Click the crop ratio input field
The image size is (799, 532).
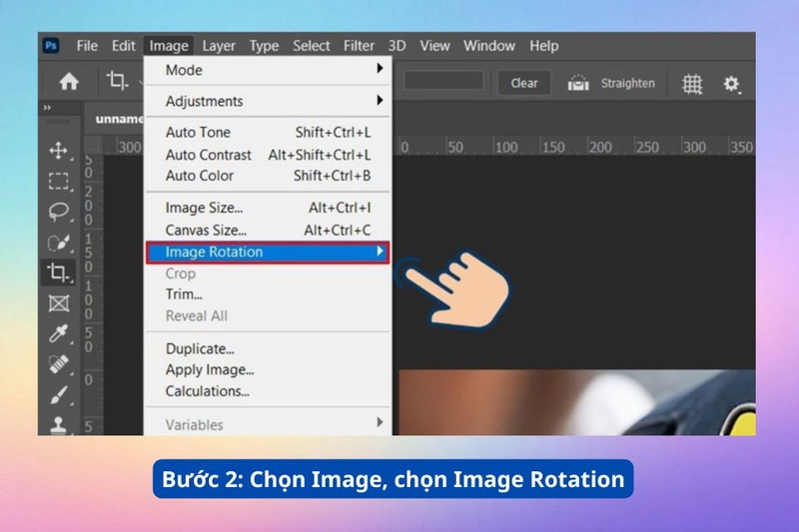(x=443, y=81)
